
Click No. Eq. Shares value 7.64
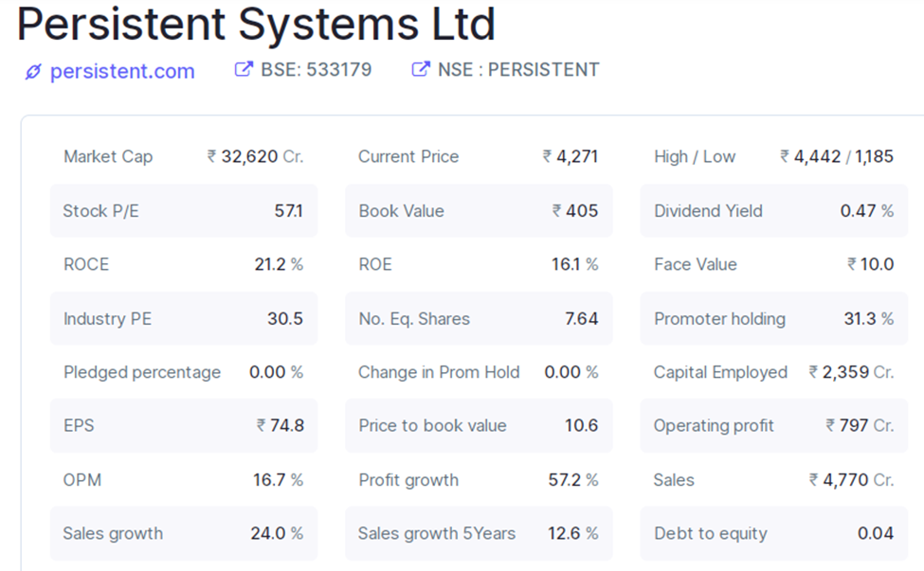point(582,318)
